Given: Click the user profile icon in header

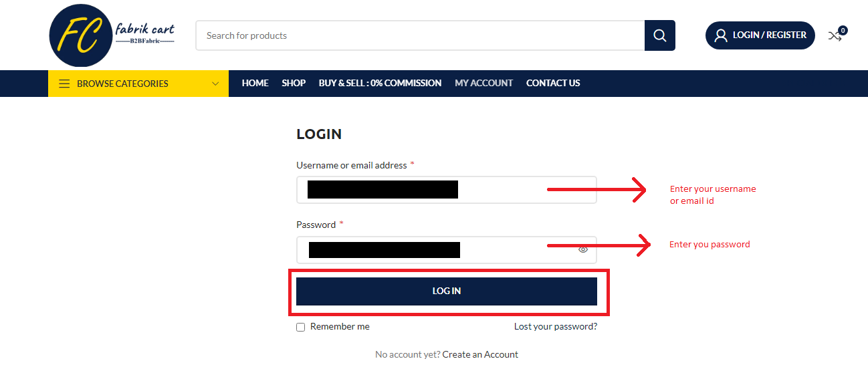Looking at the screenshot, I should coord(720,35).
